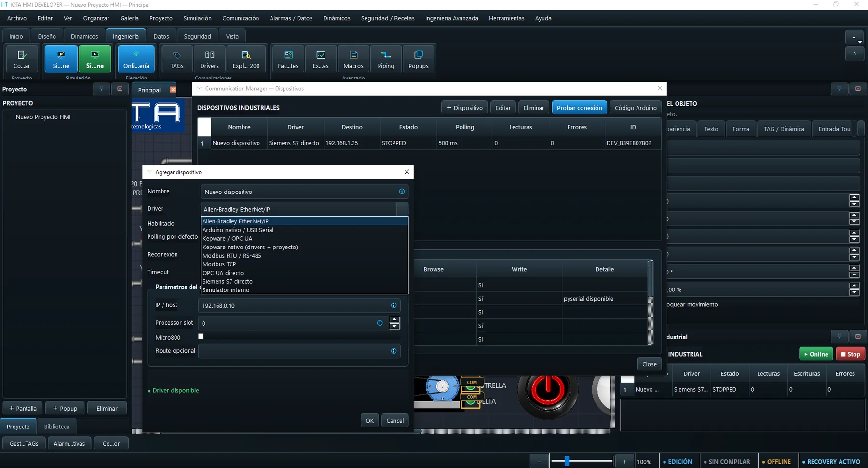Close the Agregar dispositivo dialog
This screenshot has width=868, height=468.
407,172
